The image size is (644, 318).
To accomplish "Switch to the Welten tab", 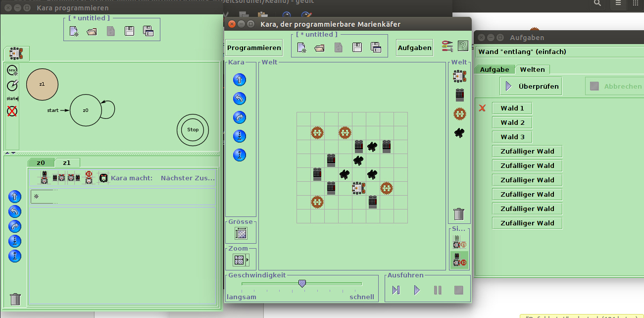I will (x=532, y=70).
